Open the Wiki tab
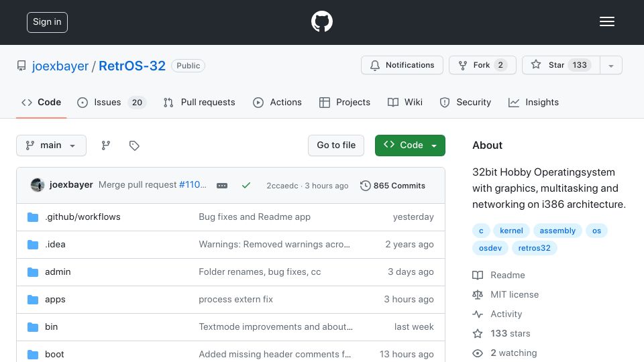 405,102
